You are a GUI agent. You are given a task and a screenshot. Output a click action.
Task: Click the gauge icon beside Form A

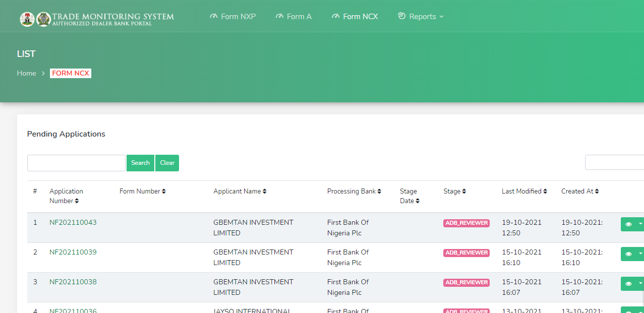pos(279,16)
